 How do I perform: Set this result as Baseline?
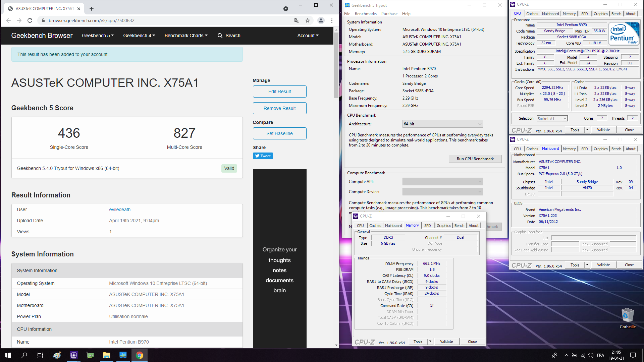280,133
